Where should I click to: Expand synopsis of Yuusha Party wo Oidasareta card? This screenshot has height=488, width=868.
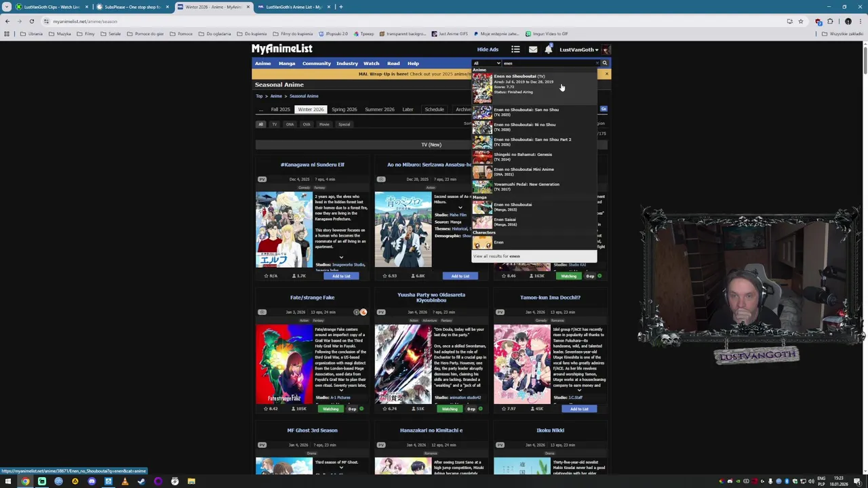460,391
